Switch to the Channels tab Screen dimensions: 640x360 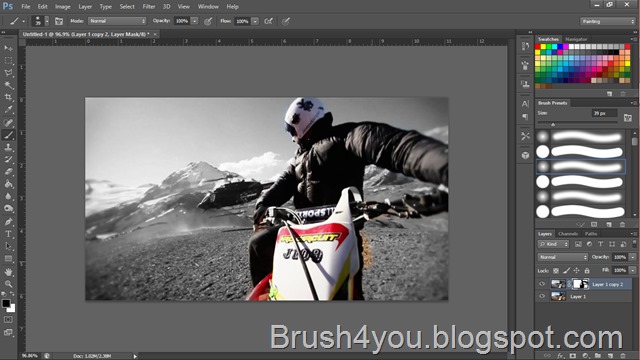click(x=568, y=234)
